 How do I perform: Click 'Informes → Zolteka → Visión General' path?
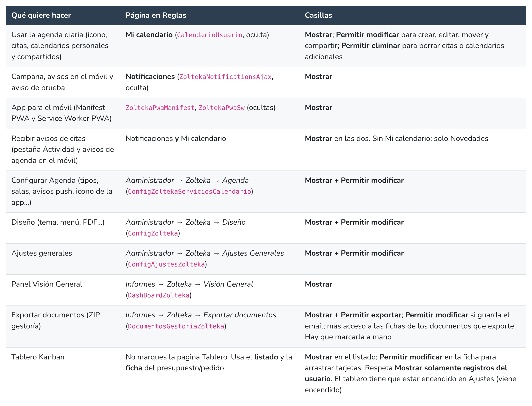189,284
